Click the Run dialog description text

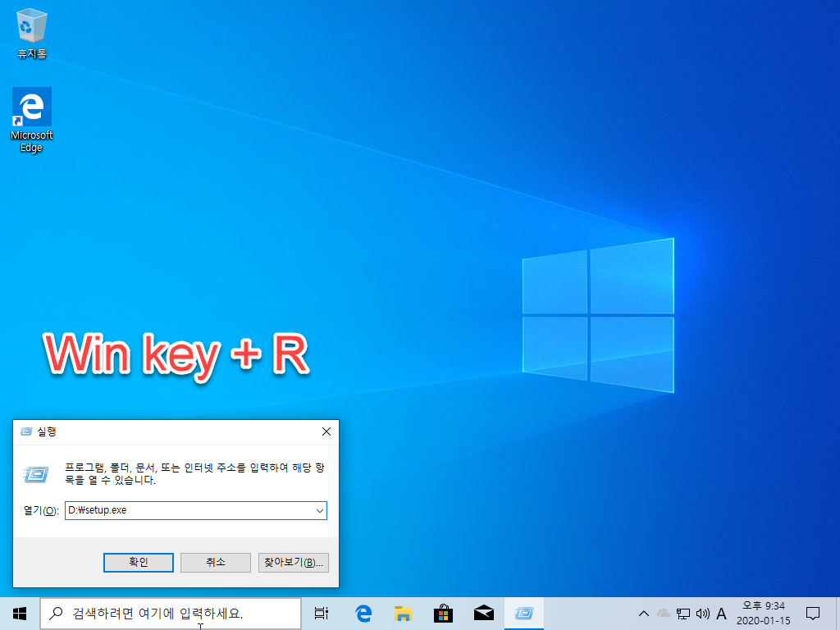(194, 474)
